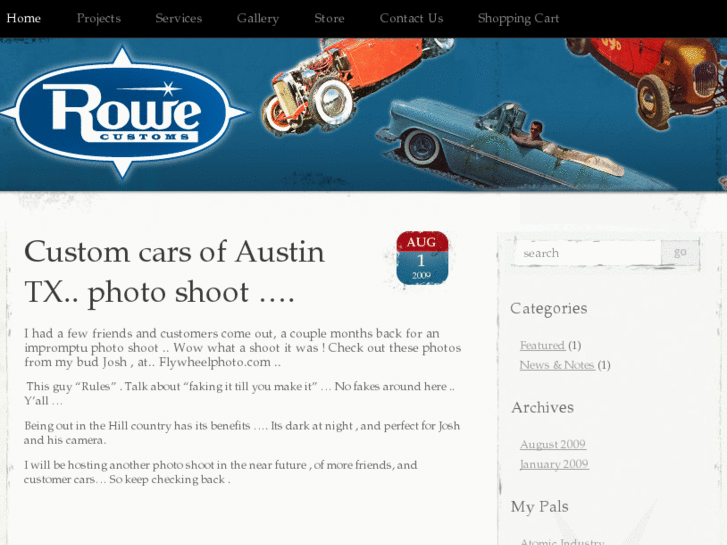
Task: Select Contact Us in navigation
Action: pos(411,18)
